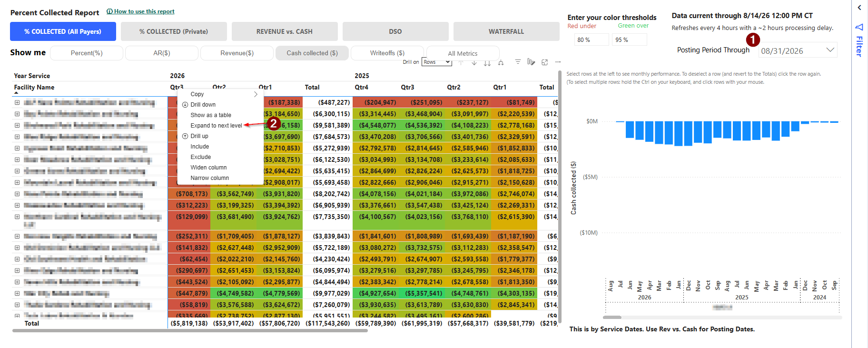The height and width of the screenshot is (348, 868).
Task: Open more options ellipsis on matrix visual
Action: coord(558,62)
